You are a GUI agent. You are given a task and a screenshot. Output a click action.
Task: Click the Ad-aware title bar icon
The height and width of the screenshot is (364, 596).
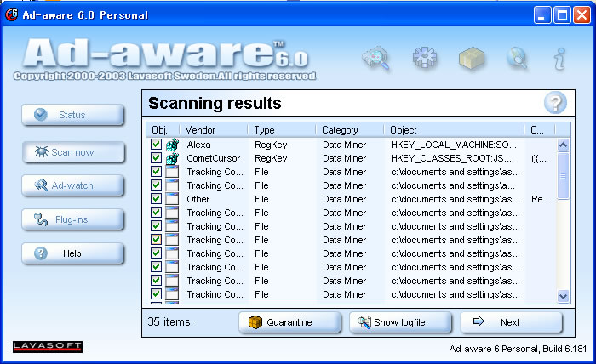[x=11, y=14]
